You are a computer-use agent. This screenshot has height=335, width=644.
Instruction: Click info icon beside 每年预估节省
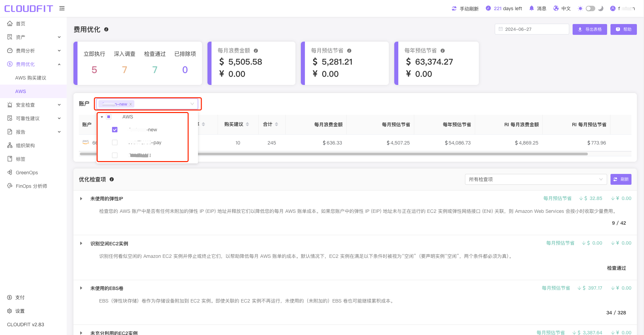point(443,51)
